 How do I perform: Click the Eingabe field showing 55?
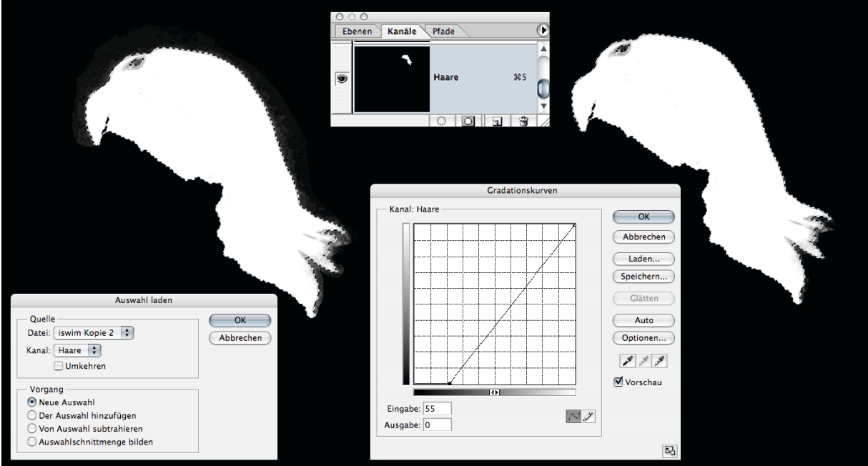(x=437, y=408)
